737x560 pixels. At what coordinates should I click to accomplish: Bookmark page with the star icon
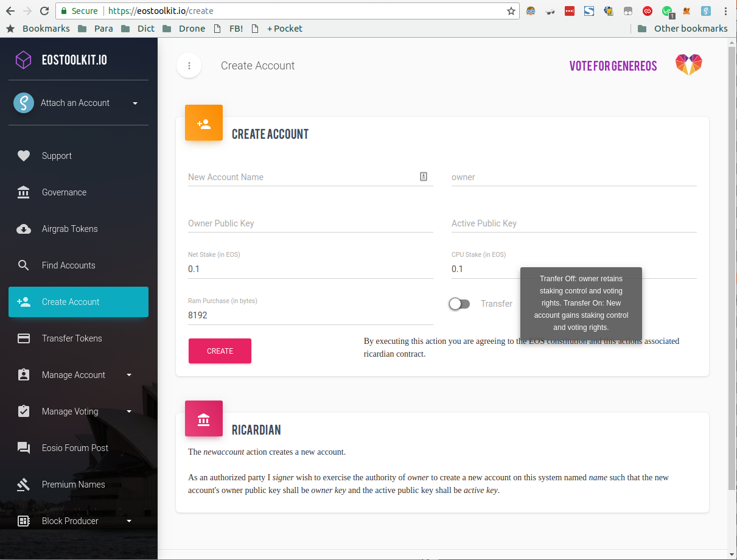(x=511, y=11)
